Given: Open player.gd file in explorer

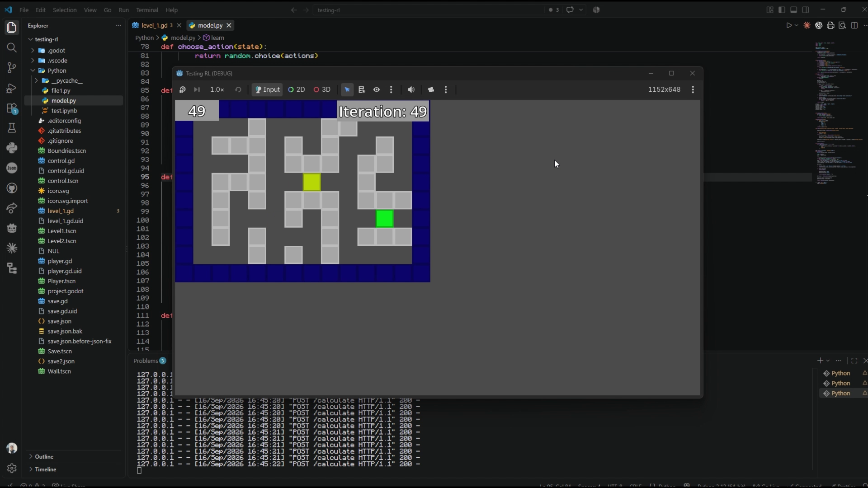Looking at the screenshot, I should click(x=60, y=261).
